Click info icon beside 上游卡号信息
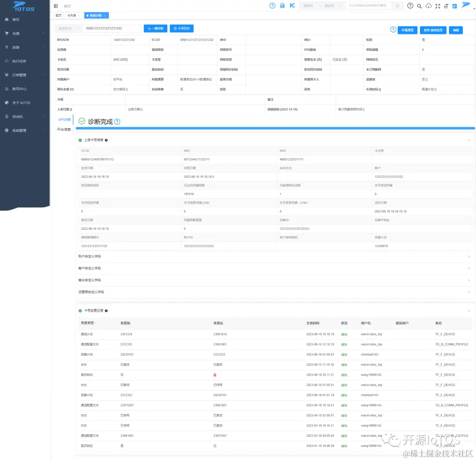Viewport: 476px width, 461px height. 106,140
